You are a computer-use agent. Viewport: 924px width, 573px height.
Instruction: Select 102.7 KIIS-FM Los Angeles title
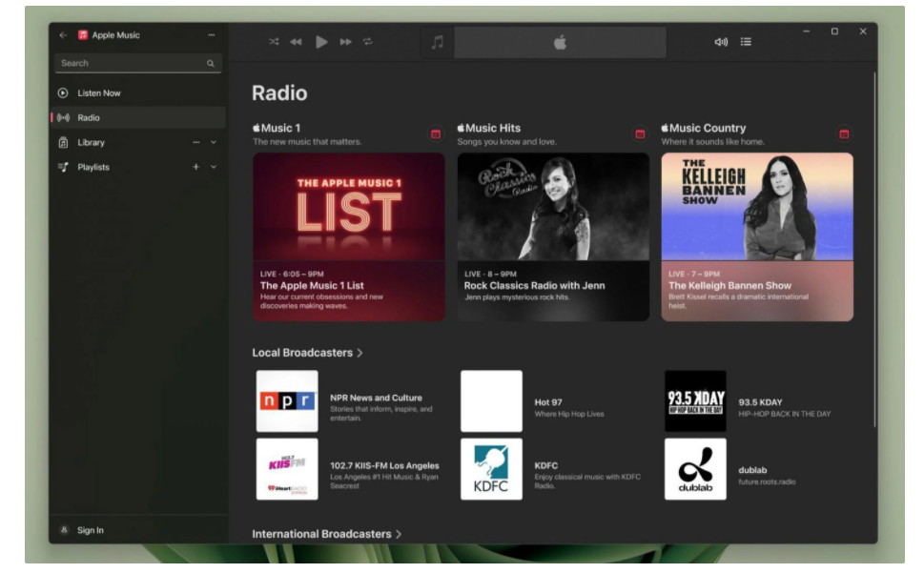click(x=384, y=466)
